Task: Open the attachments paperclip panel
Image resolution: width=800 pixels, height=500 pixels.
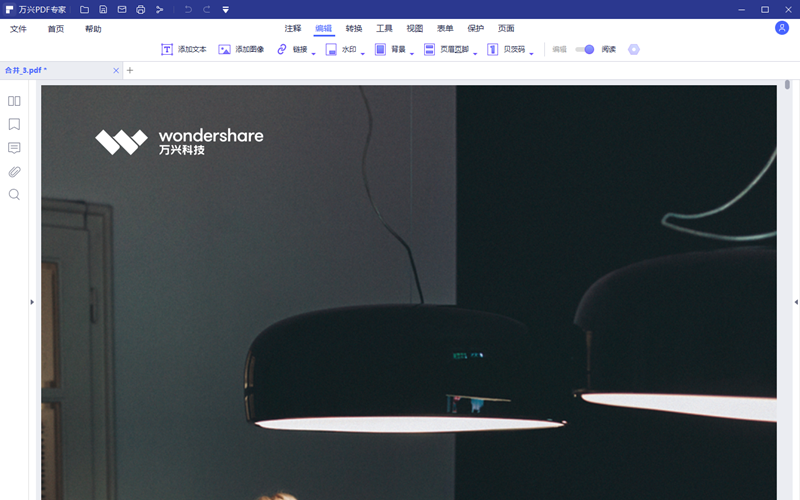Action: [x=14, y=171]
